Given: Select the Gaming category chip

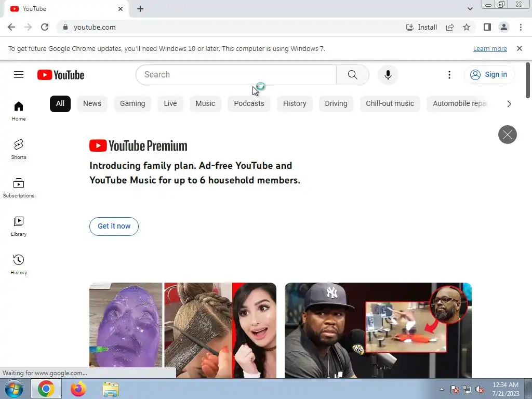Looking at the screenshot, I should pyautogui.click(x=132, y=104).
